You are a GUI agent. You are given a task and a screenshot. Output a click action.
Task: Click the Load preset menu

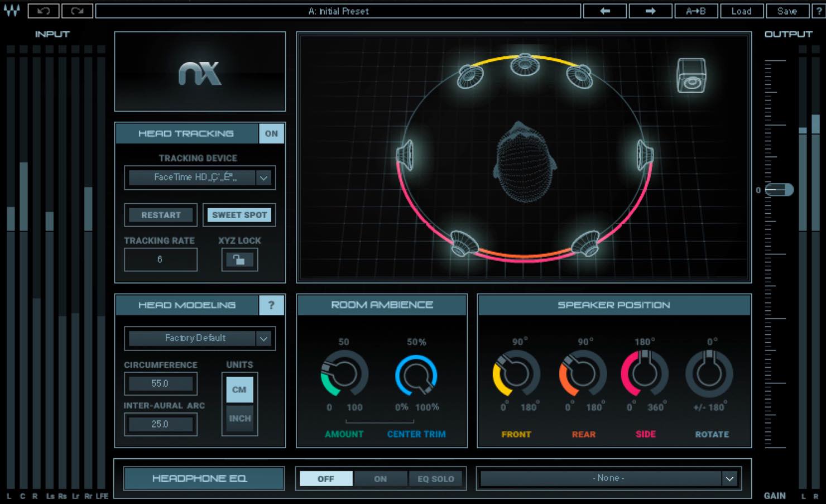(x=741, y=11)
